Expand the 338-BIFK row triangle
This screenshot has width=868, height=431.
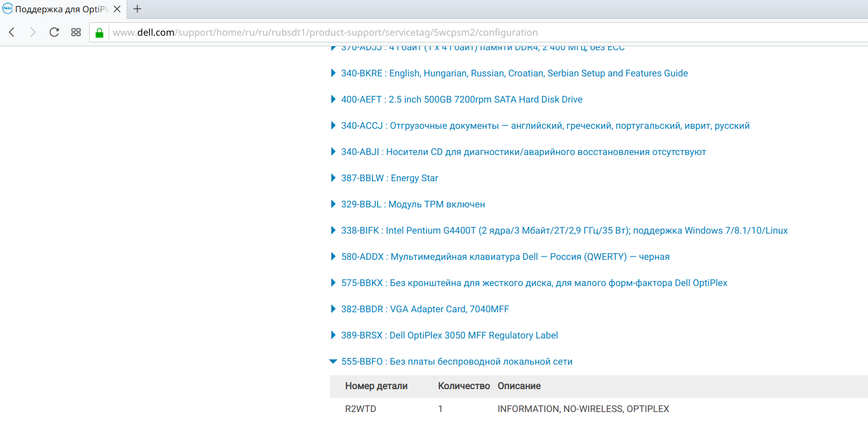(x=333, y=230)
